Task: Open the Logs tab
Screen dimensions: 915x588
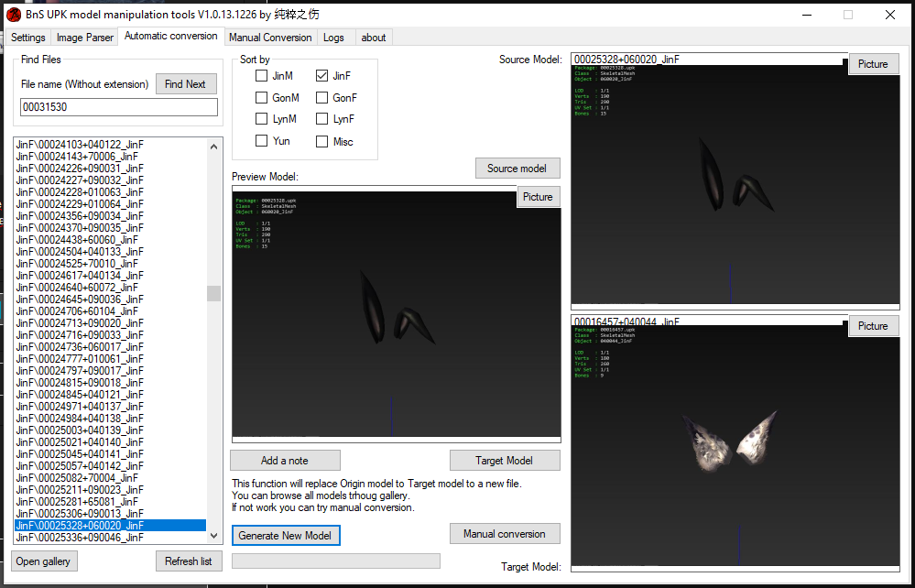Action: 333,38
